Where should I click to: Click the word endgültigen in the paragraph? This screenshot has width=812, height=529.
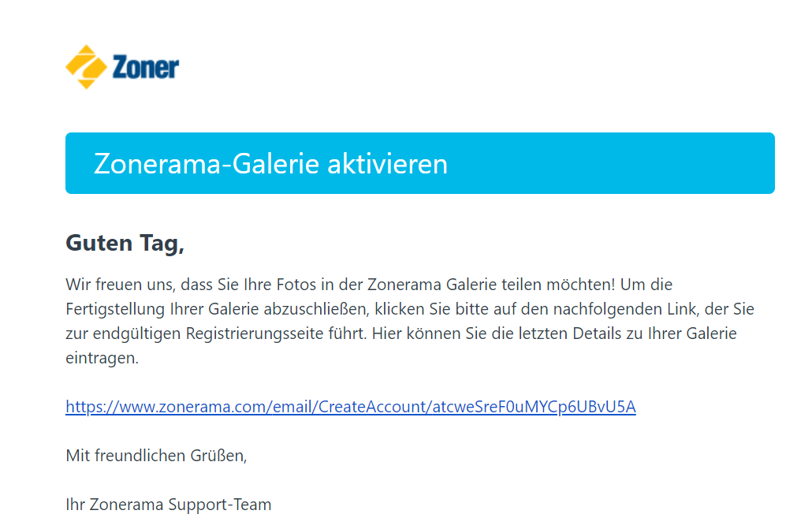pyautogui.click(x=136, y=333)
